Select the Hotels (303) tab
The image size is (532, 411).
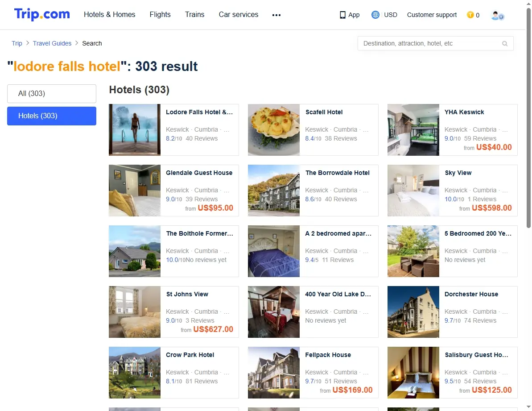click(x=52, y=116)
